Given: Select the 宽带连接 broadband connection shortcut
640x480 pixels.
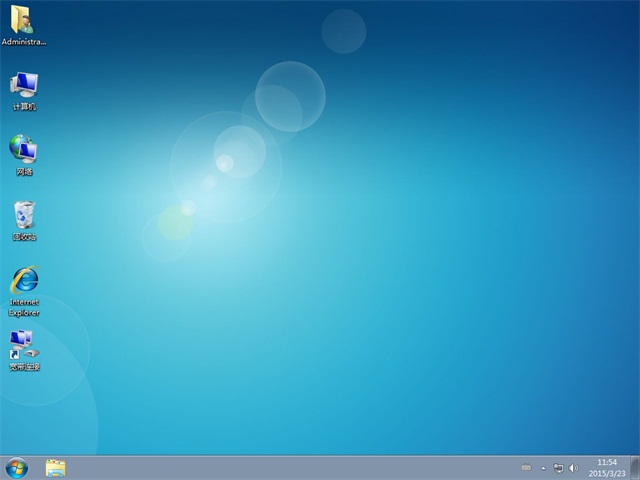Looking at the screenshot, I should click(x=23, y=345).
